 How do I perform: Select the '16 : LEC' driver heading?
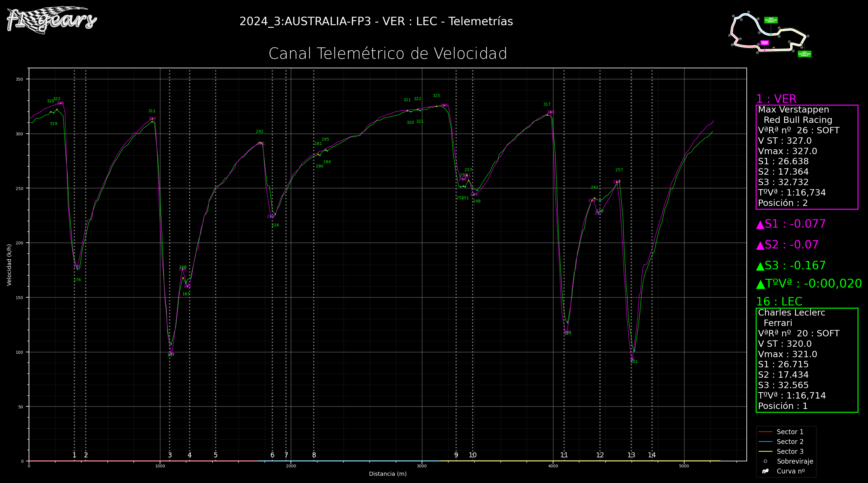(x=779, y=301)
